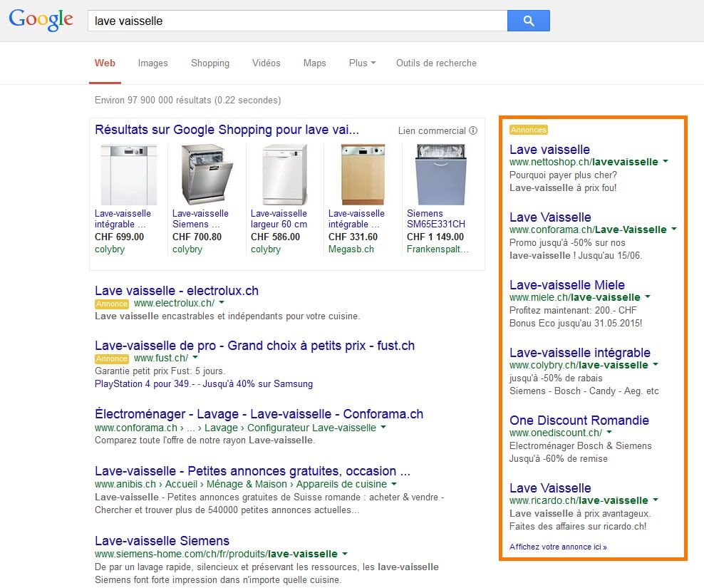Open the Lave-vaisselle Miele side ad

coord(567,285)
